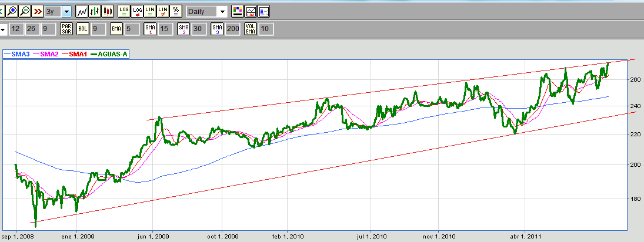The height and width of the screenshot is (242, 644).
Task: Click the LOG equal scale button
Action: (124, 11)
